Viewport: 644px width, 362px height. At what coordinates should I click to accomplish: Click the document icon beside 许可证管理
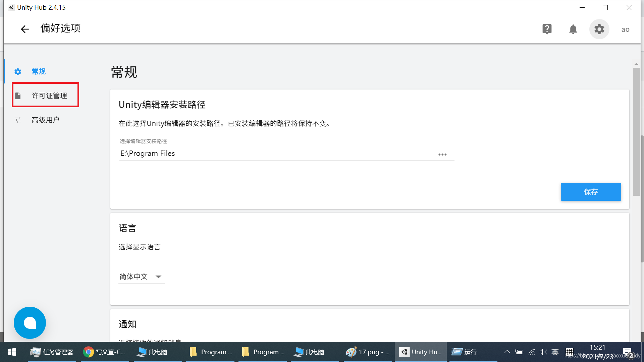click(18, 96)
